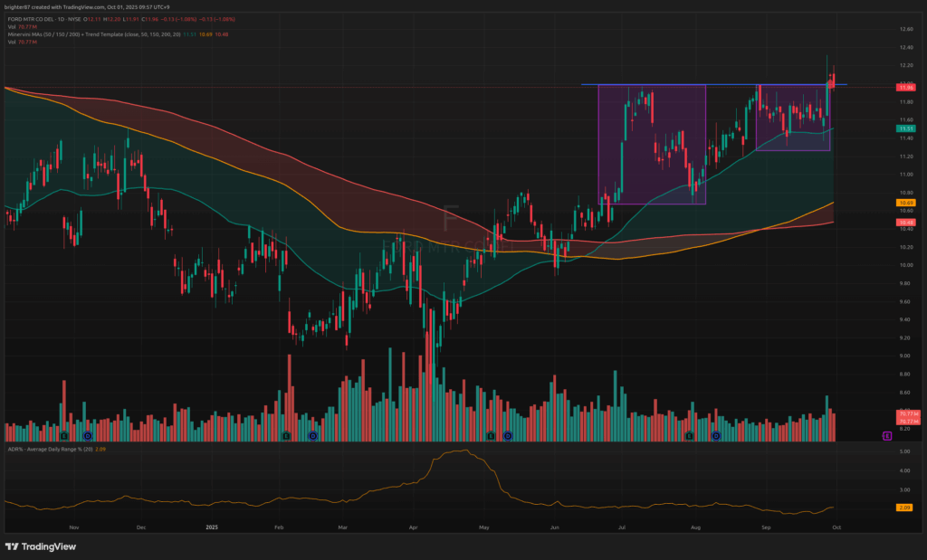The image size is (927, 560).
Task: Click the green 11.51 moving average label
Action: 905,129
